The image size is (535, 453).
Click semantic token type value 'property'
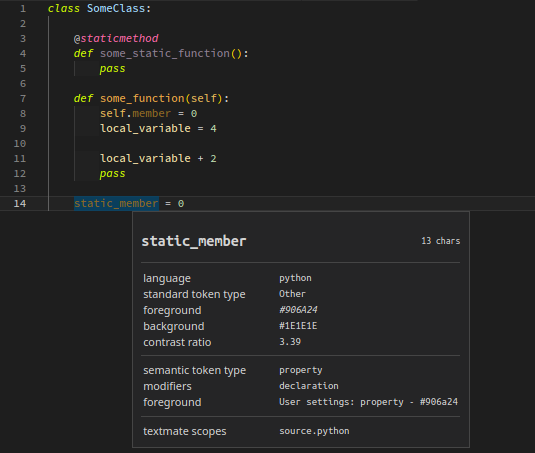[301, 370]
